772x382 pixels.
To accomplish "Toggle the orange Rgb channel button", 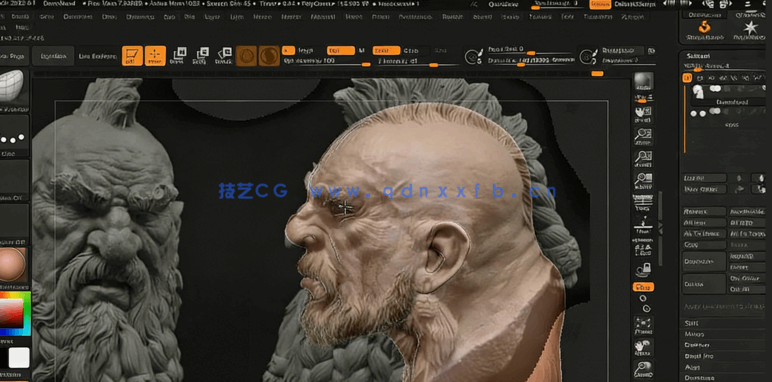I will (341, 50).
